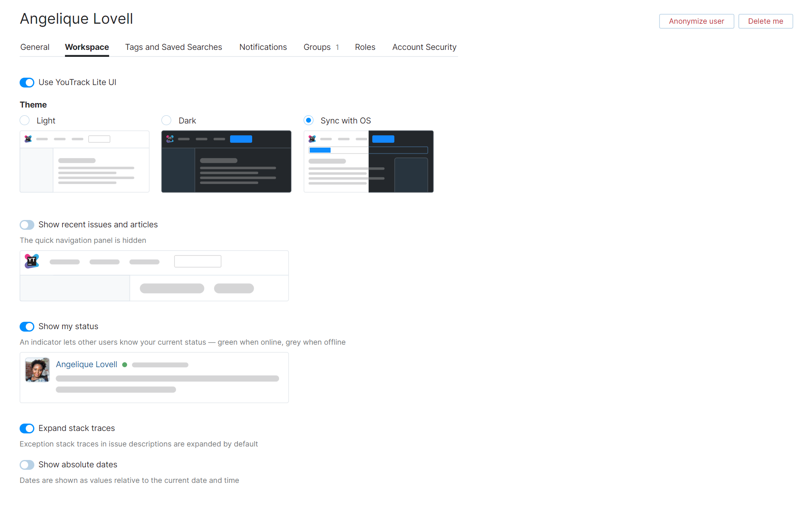Click the YouTrack logo in the Sync with OS preview

pyautogui.click(x=312, y=139)
